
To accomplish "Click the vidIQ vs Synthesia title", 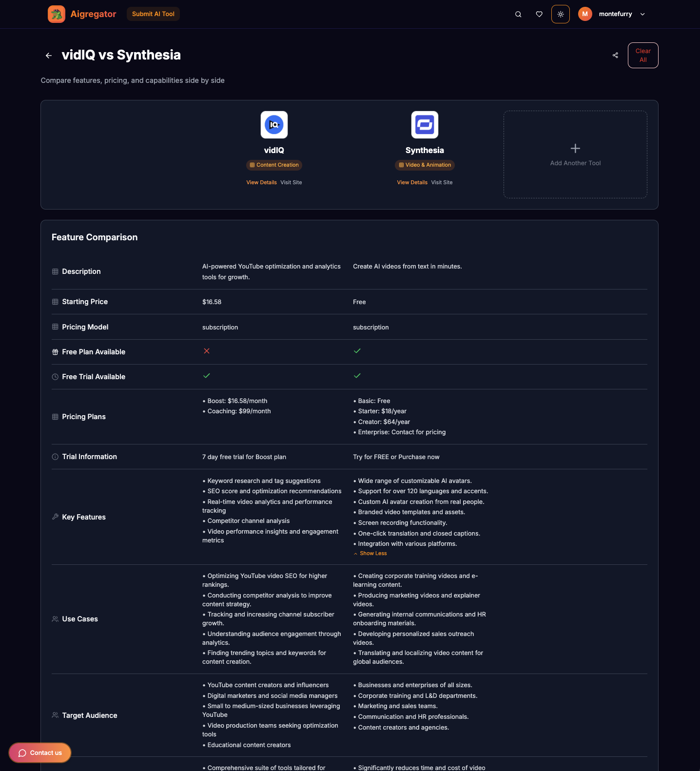I will click(121, 55).
